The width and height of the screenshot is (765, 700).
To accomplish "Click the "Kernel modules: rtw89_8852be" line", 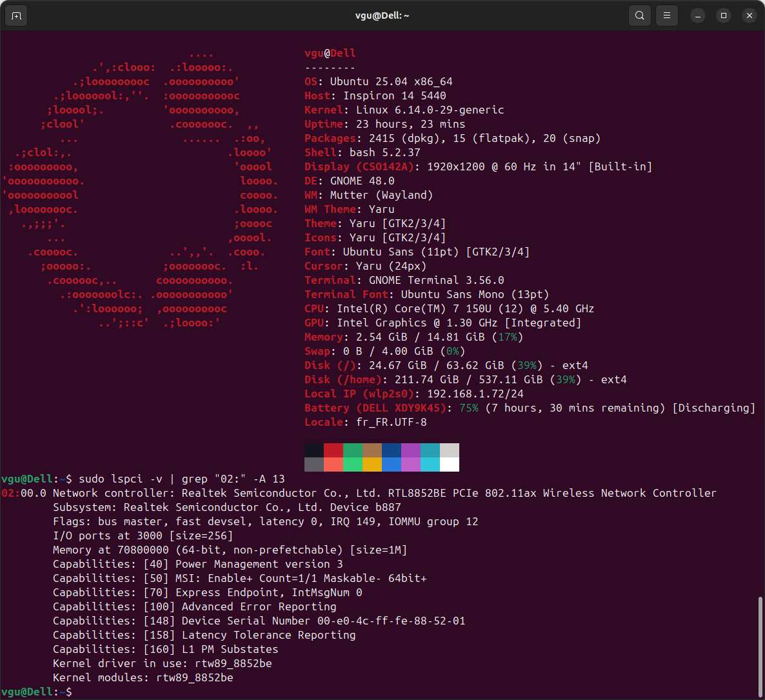I will click(143, 677).
